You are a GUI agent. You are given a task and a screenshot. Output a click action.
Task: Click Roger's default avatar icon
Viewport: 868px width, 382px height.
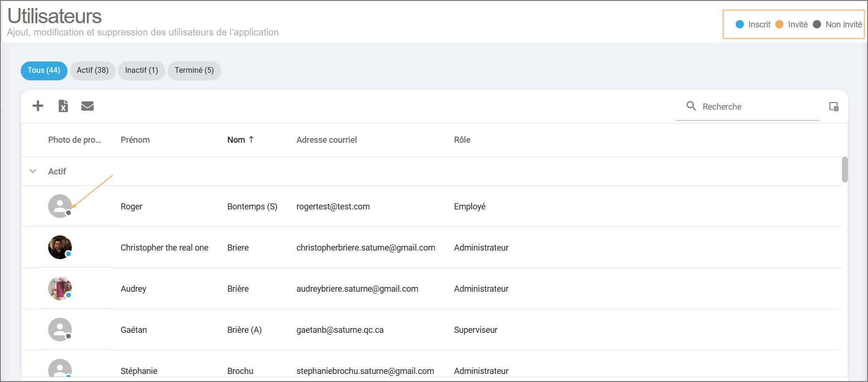60,206
